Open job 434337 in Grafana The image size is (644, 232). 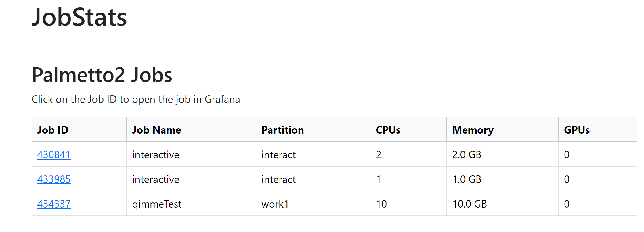(53, 204)
